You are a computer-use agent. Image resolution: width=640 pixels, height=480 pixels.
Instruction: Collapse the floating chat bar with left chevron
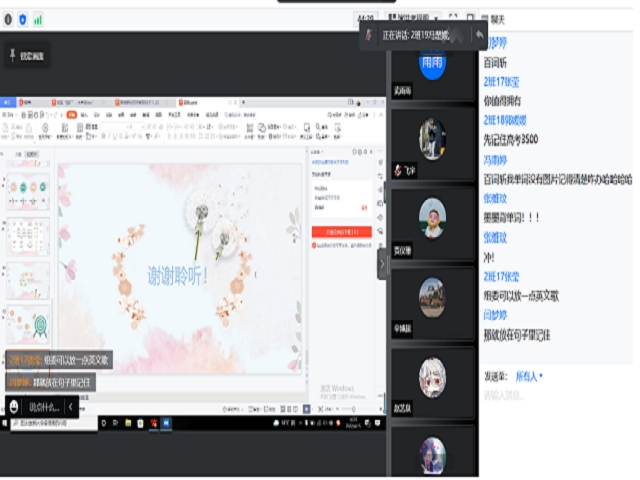(71, 407)
